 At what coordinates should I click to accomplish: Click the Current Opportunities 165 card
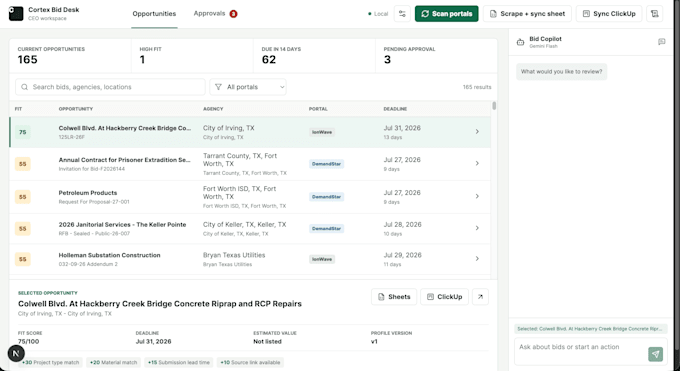pyautogui.click(x=70, y=56)
